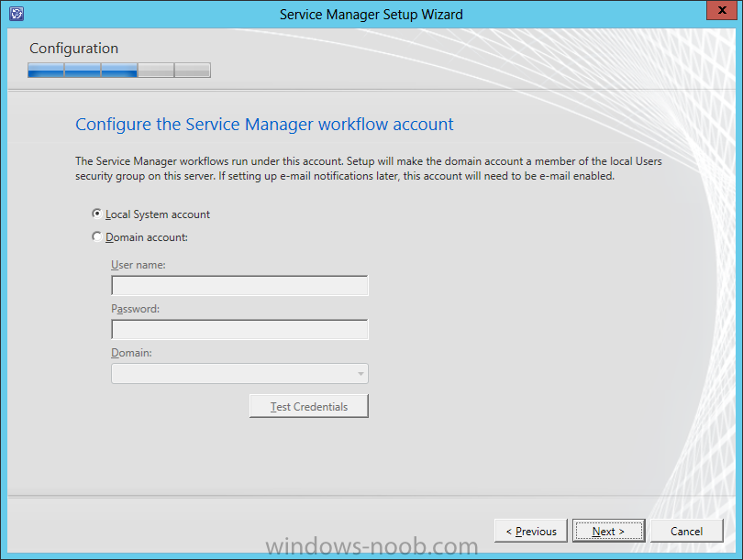The image size is (743, 560).
Task: Click the Service Manager icon in title bar
Action: coord(17,14)
